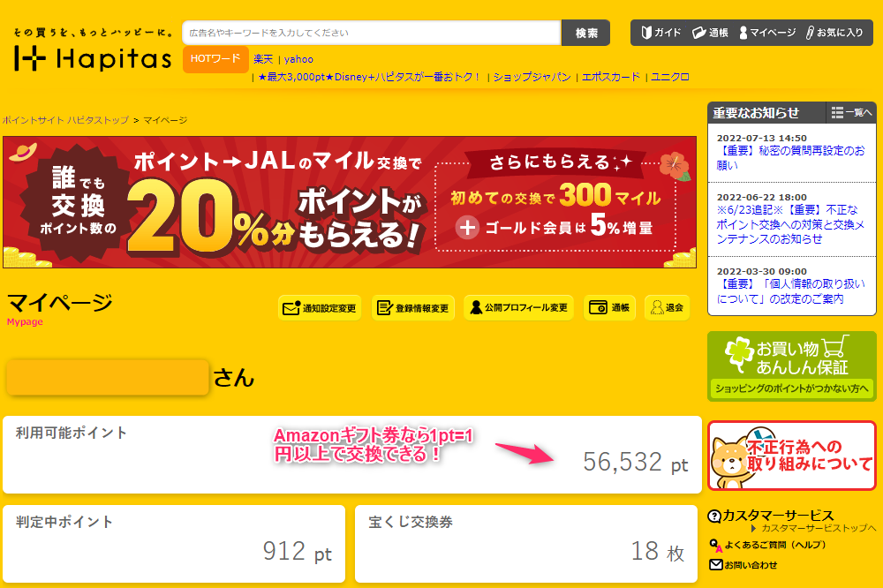The width and height of the screenshot is (883, 588).
Task: Open the ユニクロ link
Action: 669,77
